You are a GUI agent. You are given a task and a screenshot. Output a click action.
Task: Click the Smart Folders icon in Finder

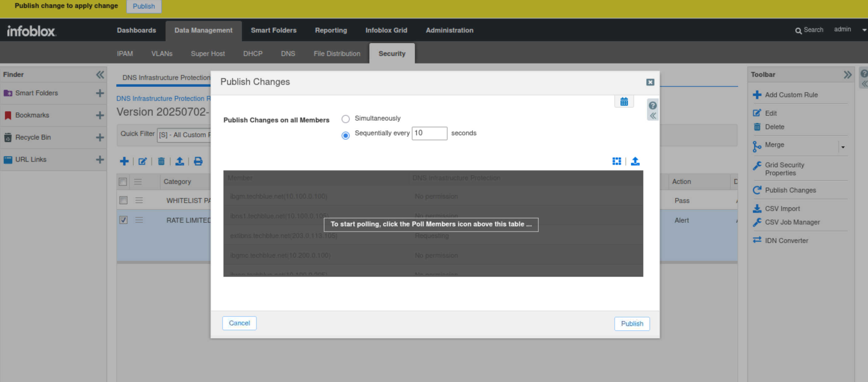click(x=8, y=93)
